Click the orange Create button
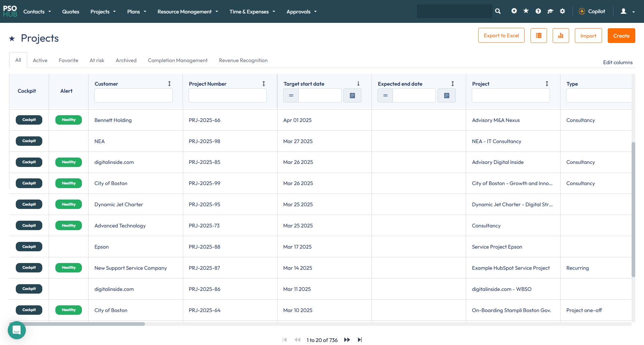The image size is (644, 345). [621, 36]
